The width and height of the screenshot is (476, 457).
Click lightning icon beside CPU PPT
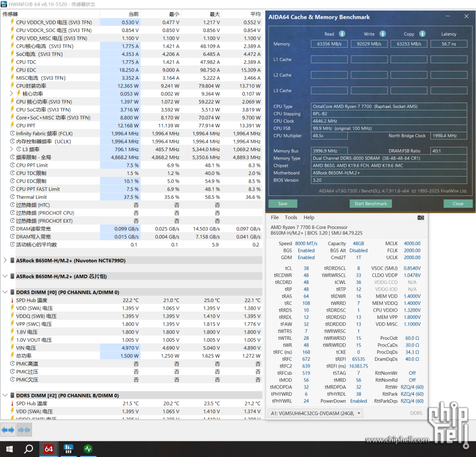pos(12,125)
